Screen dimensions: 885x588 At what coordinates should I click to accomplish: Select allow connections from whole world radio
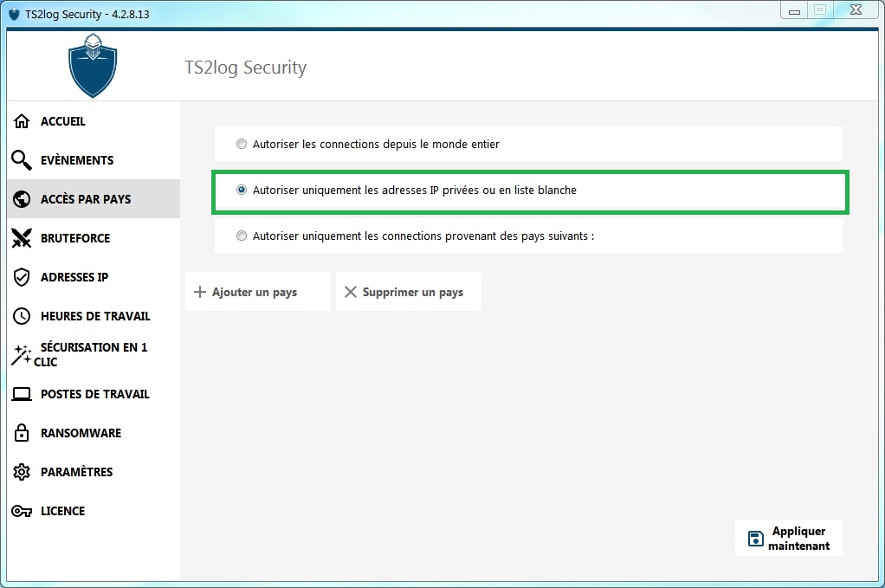(241, 144)
